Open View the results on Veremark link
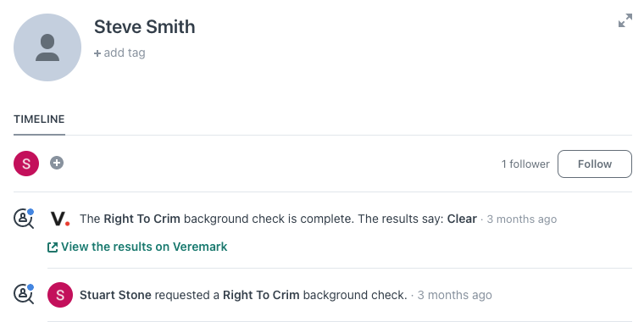This screenshot has height=322, width=644. pos(144,247)
